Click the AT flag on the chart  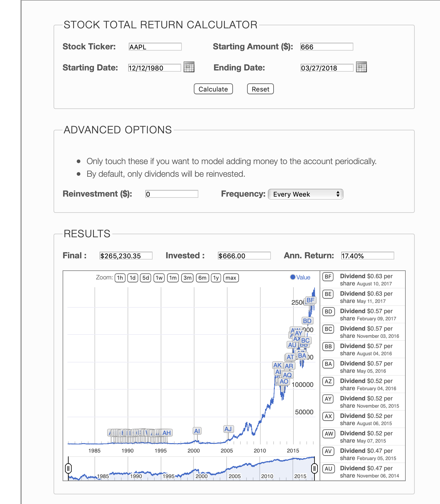click(x=290, y=357)
